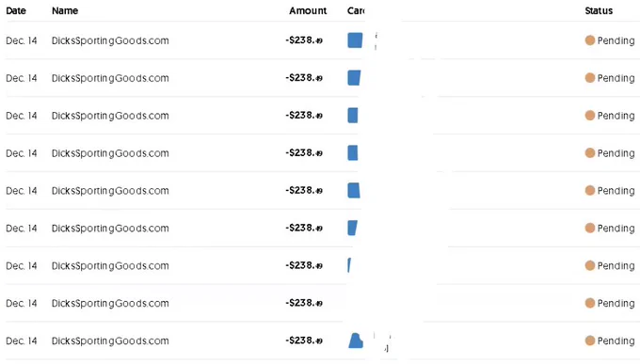
Task: Open the seventh DicksSportingGoods.com transaction name
Action: tap(110, 265)
